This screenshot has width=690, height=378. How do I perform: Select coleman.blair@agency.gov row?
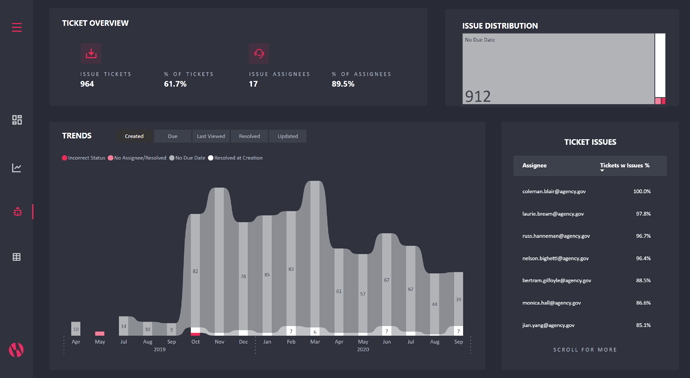(590, 191)
